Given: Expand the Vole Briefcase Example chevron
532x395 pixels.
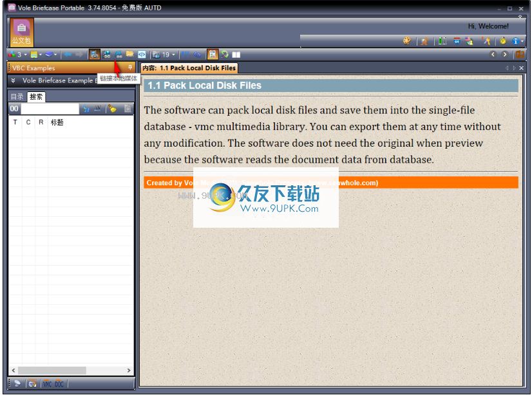Looking at the screenshot, I should 13,80.
